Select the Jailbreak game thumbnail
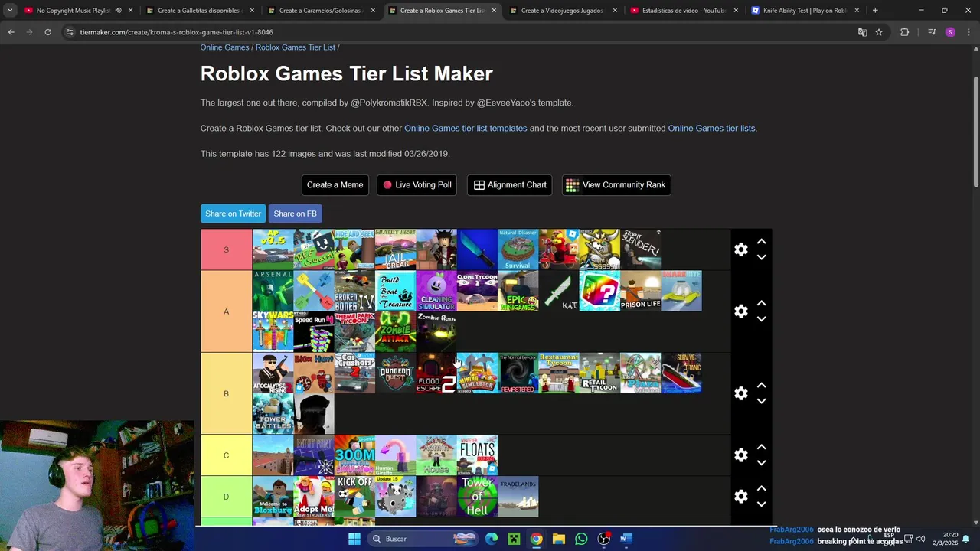The image size is (980, 551). click(x=395, y=249)
